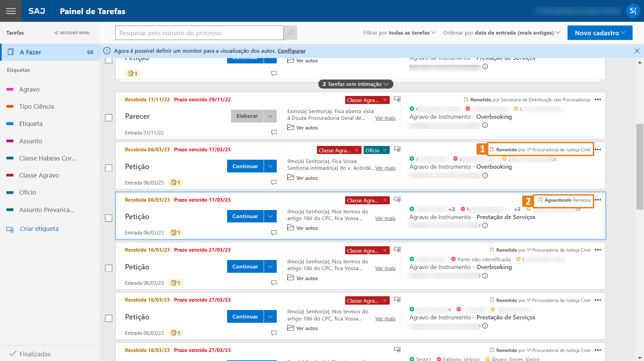This screenshot has width=644, height=361.
Task: Open three-dots menu for Aguardando Remessa task
Action: (x=598, y=200)
